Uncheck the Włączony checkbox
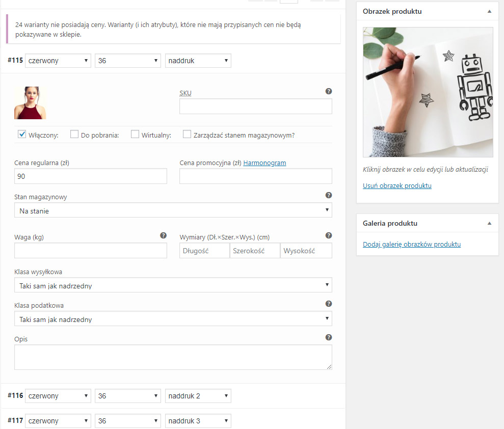This screenshot has width=504, height=429. point(22,135)
